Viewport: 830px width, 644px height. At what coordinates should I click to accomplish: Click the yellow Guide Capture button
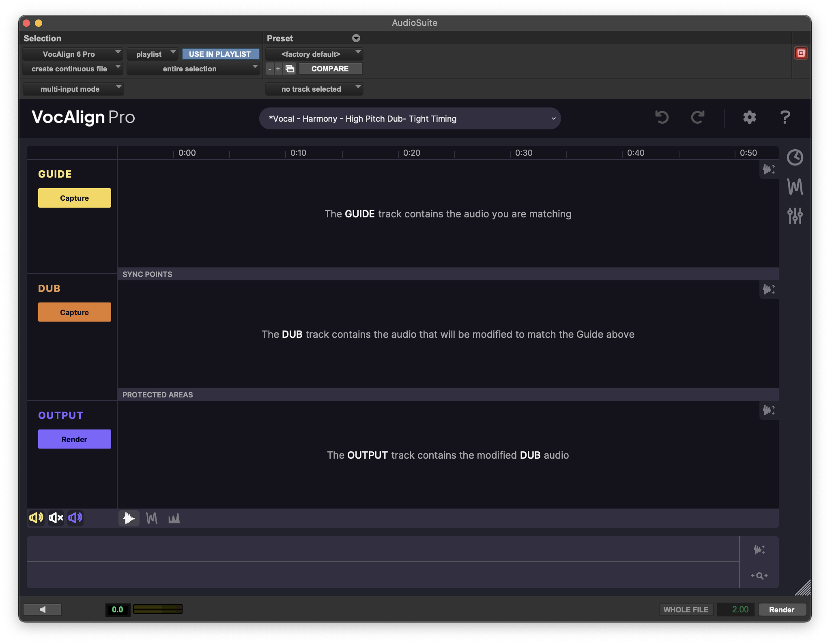pos(75,198)
